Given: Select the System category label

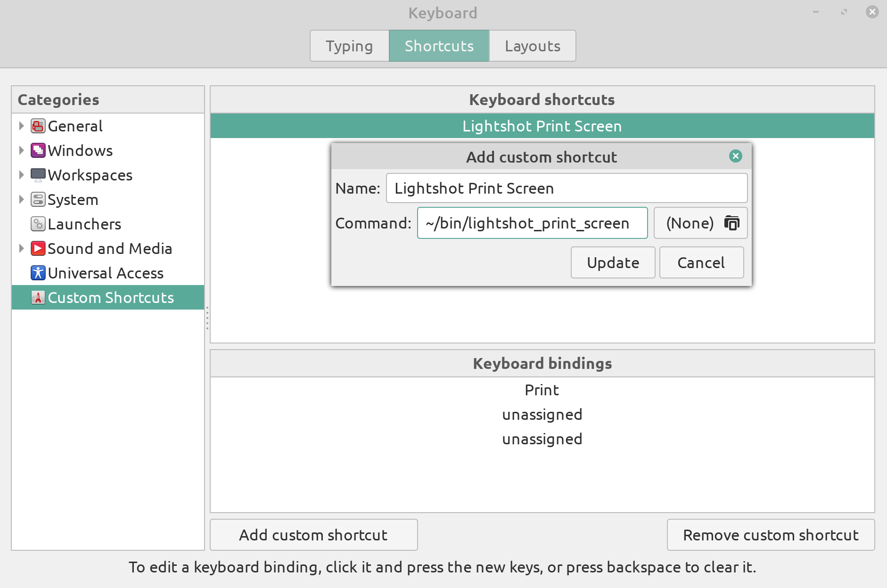Looking at the screenshot, I should (x=73, y=200).
